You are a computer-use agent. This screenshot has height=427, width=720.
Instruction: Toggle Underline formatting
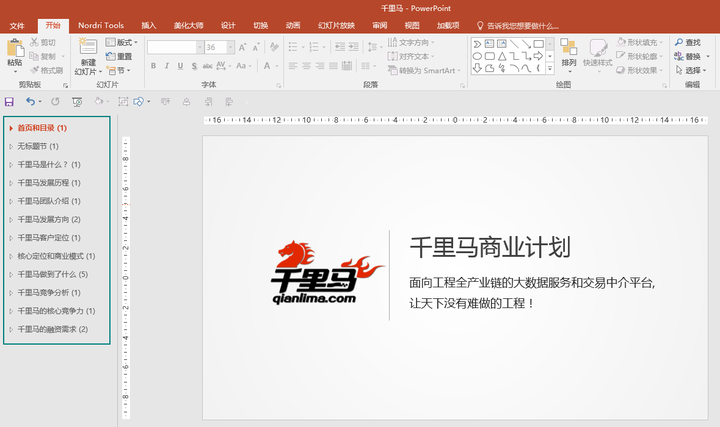pos(180,66)
